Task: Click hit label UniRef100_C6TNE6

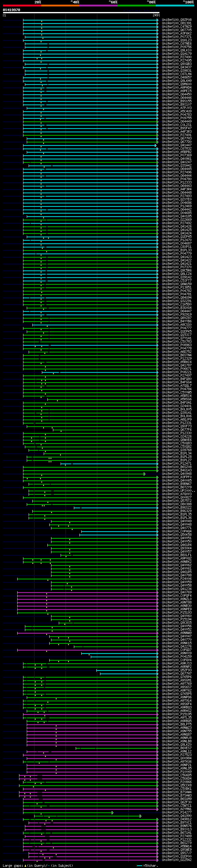Action: point(177,43)
